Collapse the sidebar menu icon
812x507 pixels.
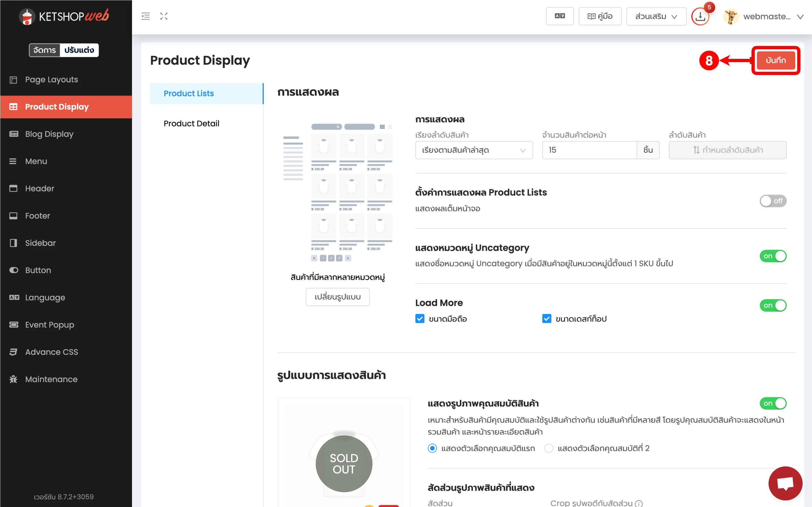(x=145, y=16)
